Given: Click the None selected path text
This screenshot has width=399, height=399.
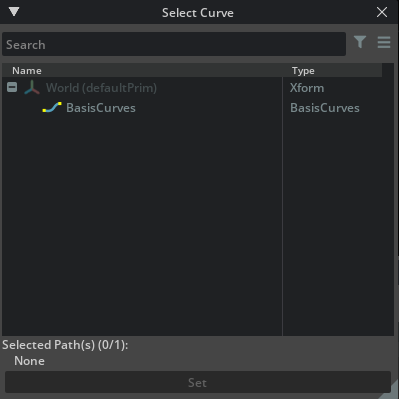Looking at the screenshot, I should (29, 361).
